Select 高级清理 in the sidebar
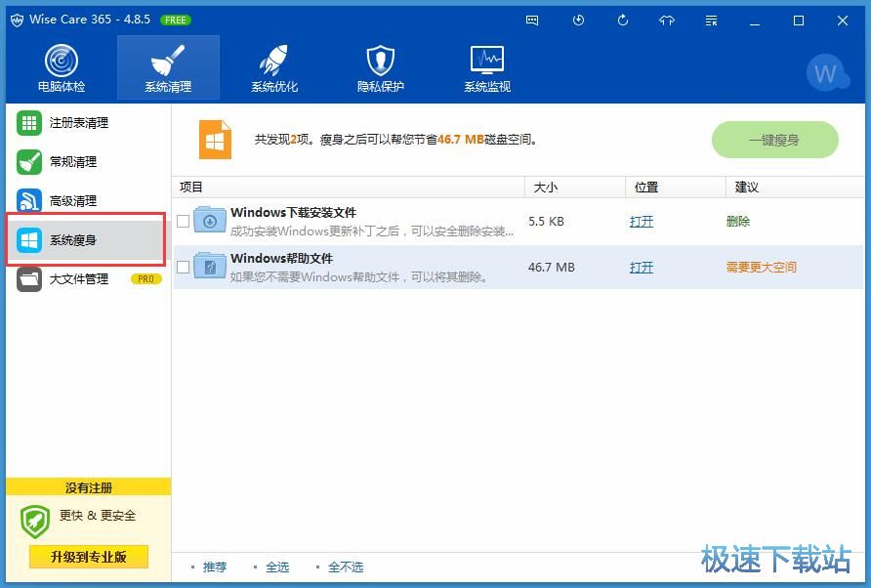The height and width of the screenshot is (588, 871). click(x=86, y=200)
